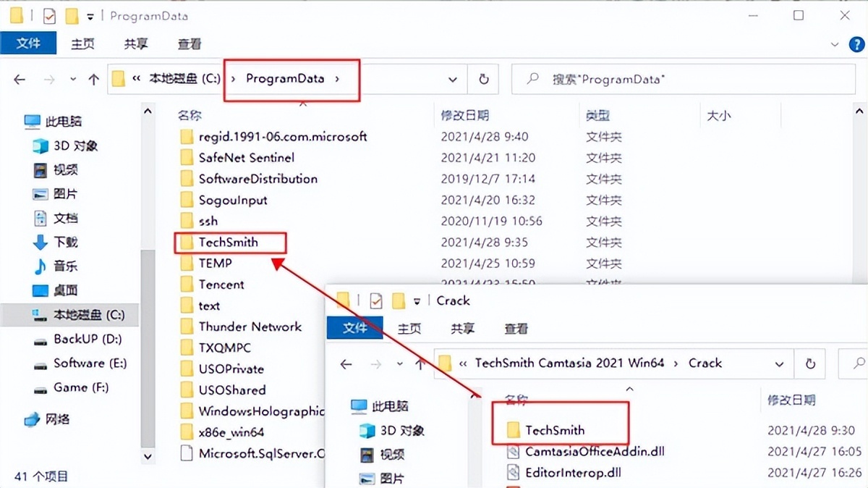
Task: Select the USOShared folder
Action: pyautogui.click(x=222, y=390)
